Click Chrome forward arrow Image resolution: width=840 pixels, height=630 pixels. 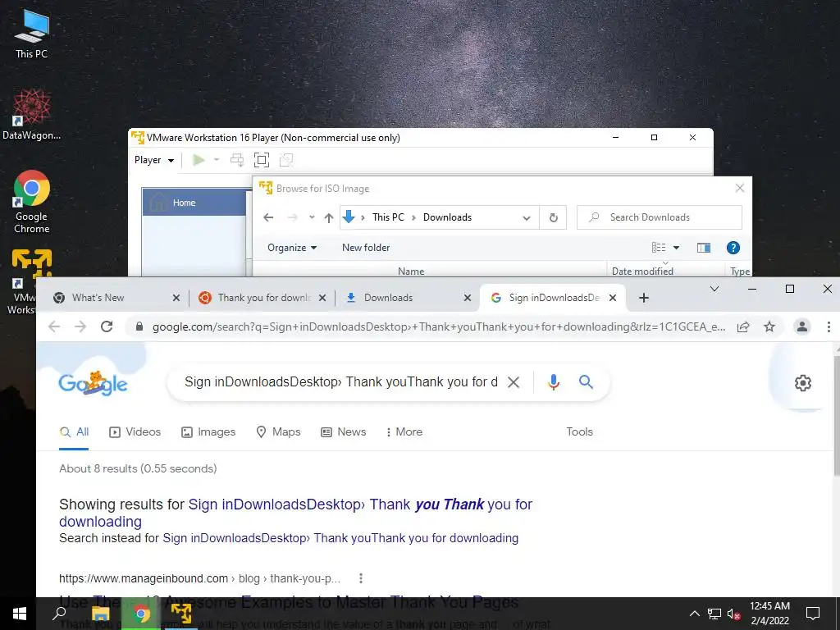[x=80, y=326]
